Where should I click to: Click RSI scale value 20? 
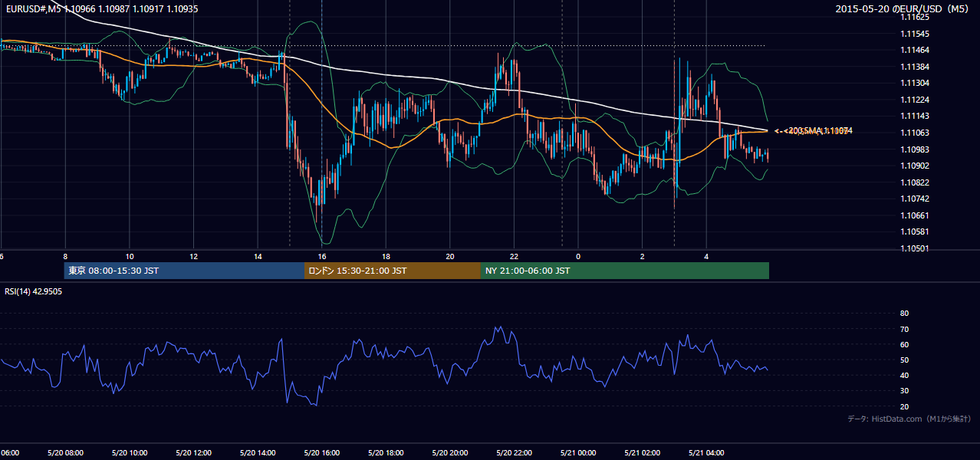point(904,406)
